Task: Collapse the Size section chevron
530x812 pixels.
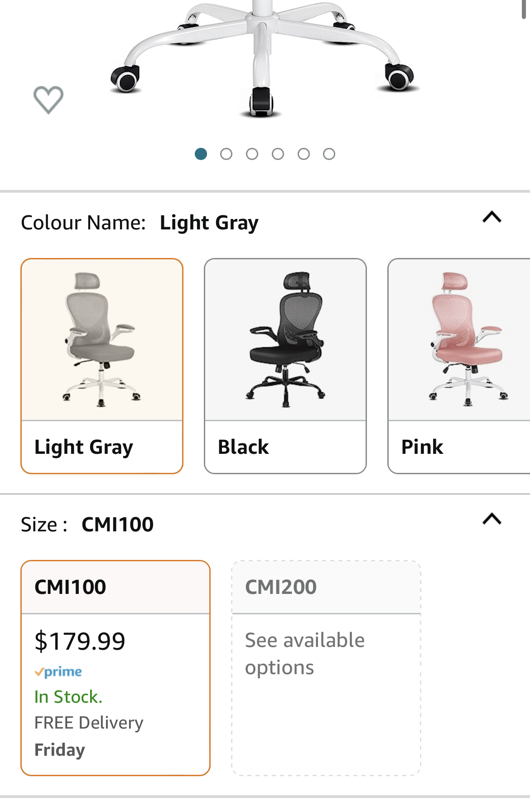Action: coord(492,519)
